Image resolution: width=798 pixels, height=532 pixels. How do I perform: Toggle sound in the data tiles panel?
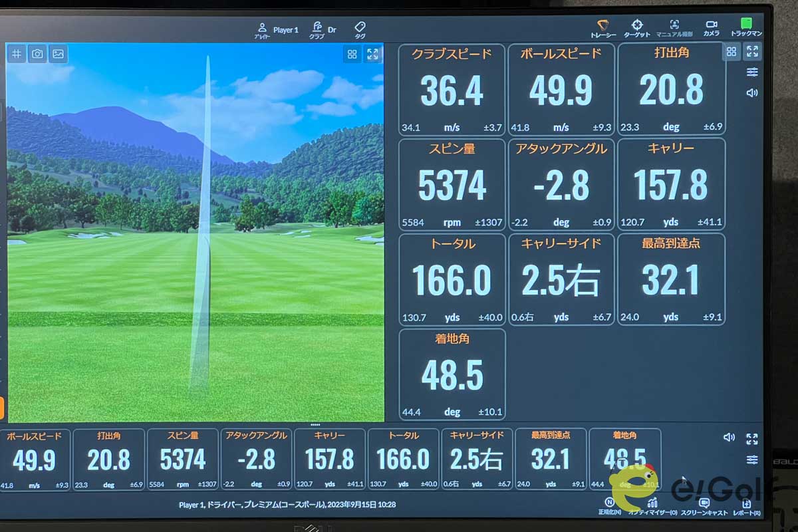tap(752, 92)
